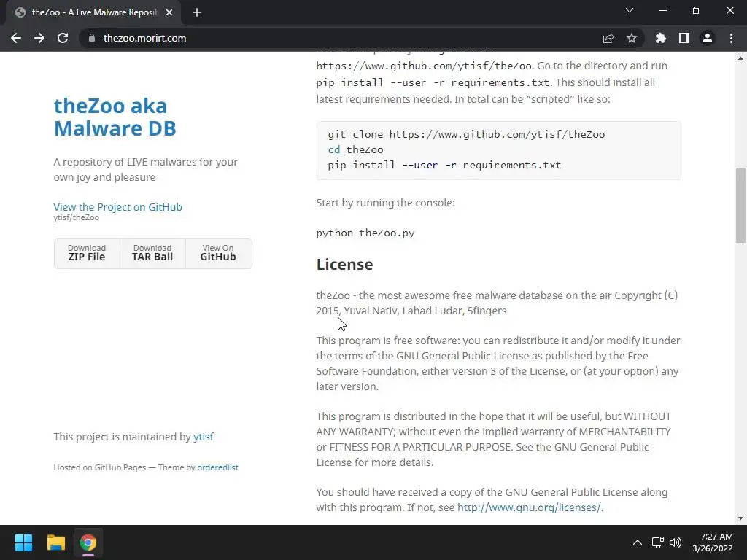747x560 pixels.
Task: Download the ZIP File
Action: click(x=87, y=253)
